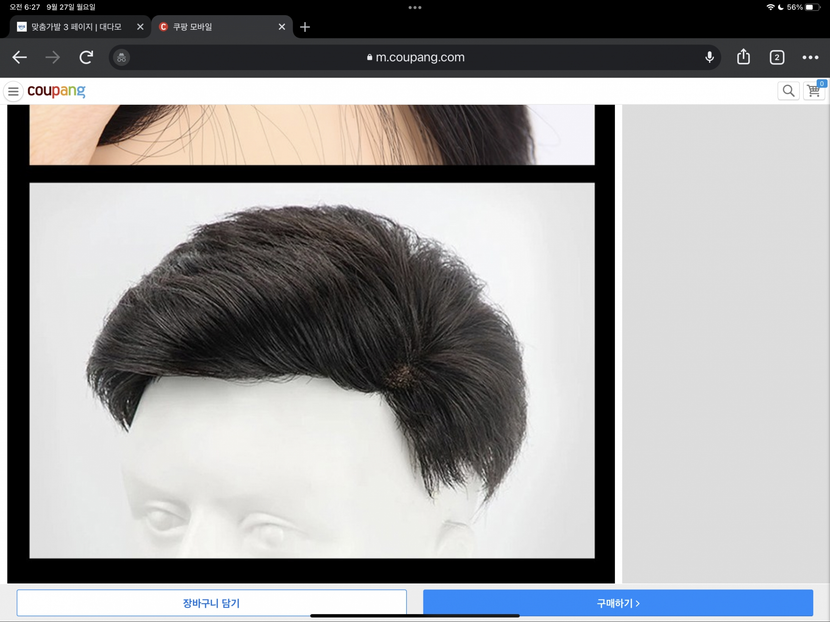This screenshot has height=622, width=830.
Task: View the shopping cart
Action: [x=815, y=91]
